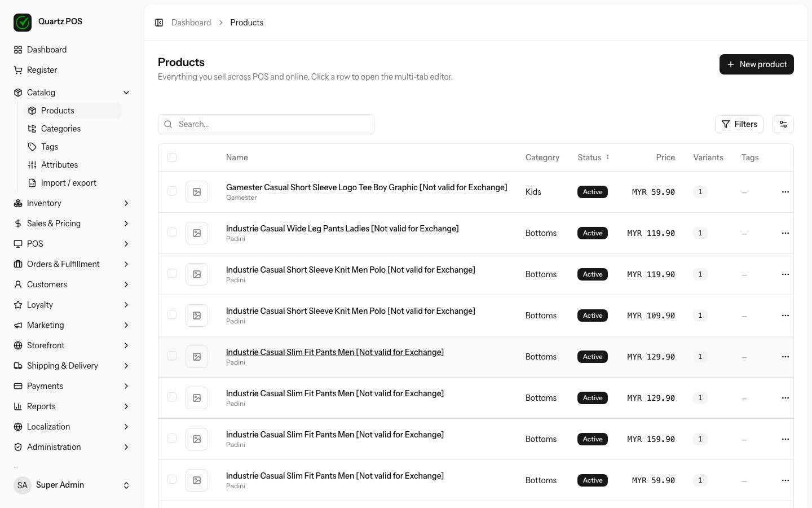Collapse the Catalog section chevron
The height and width of the screenshot is (508, 812).
tap(126, 93)
